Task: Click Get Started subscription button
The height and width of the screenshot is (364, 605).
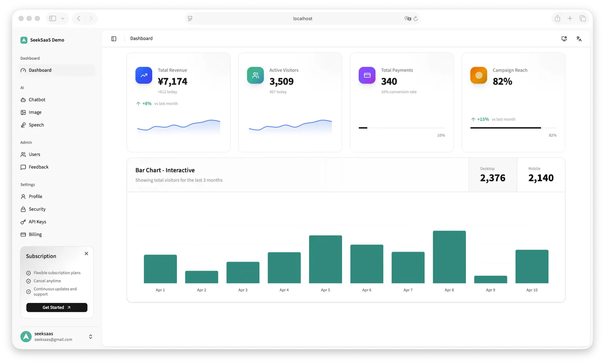Action: point(57,308)
